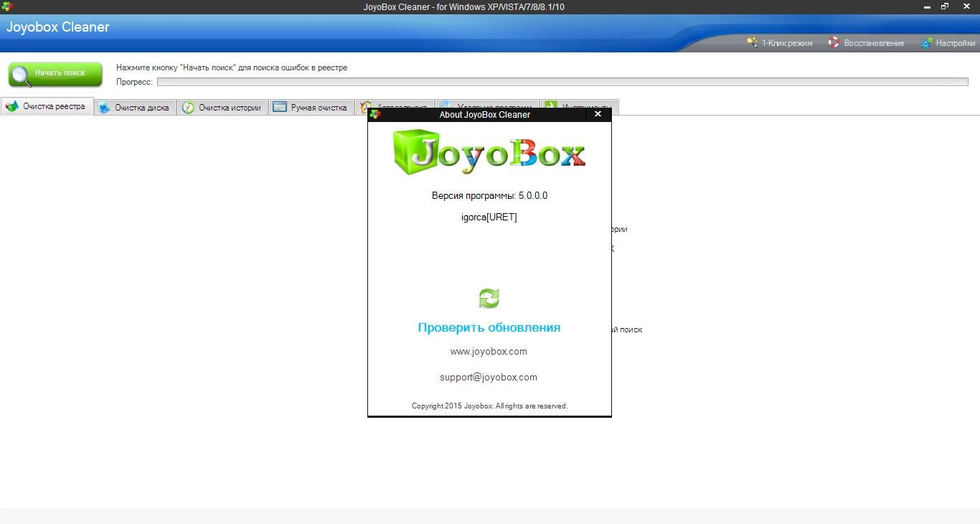The image size is (980, 524).
Task: Click the Проверить обновления link
Action: click(x=489, y=327)
